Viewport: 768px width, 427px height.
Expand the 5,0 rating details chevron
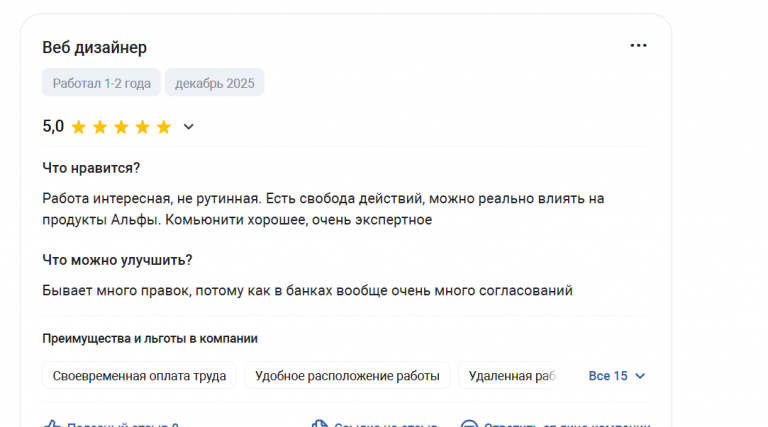[189, 127]
